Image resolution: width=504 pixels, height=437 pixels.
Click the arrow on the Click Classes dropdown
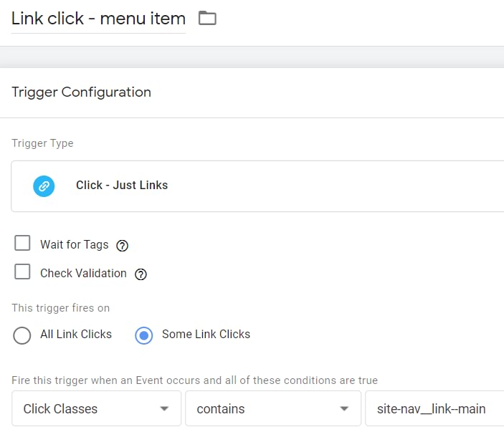[164, 409]
